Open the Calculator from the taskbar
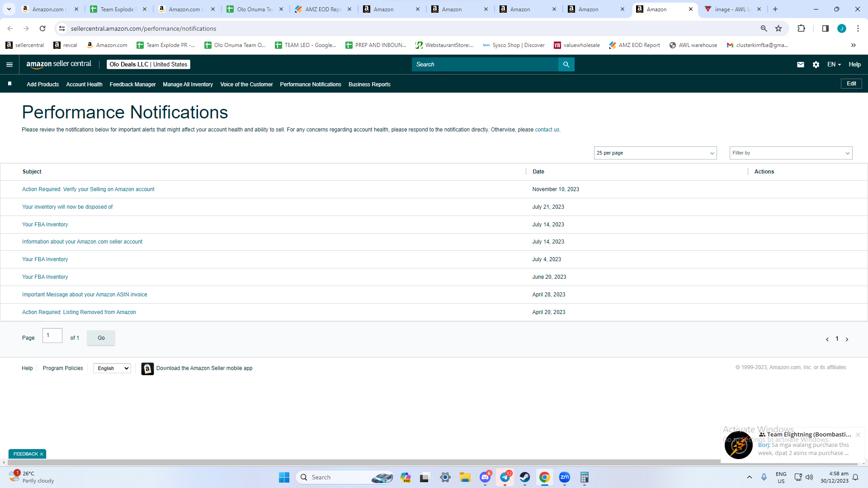This screenshot has height=488, width=868. [x=585, y=477]
